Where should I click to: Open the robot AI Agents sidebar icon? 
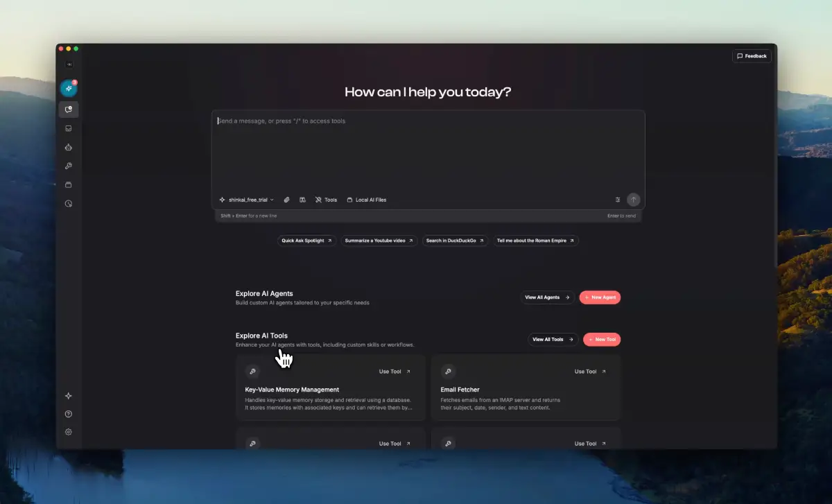click(69, 147)
